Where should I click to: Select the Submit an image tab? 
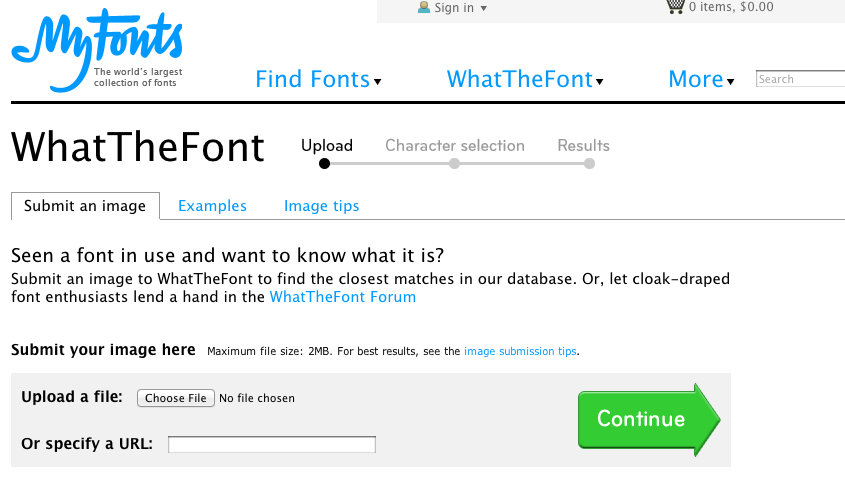[x=85, y=206]
